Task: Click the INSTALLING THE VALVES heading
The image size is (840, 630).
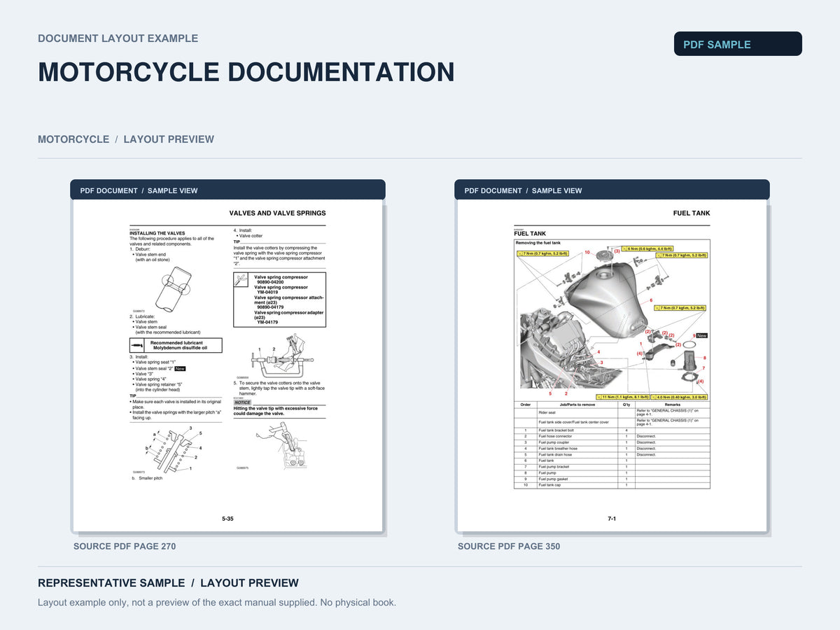Action: [157, 233]
